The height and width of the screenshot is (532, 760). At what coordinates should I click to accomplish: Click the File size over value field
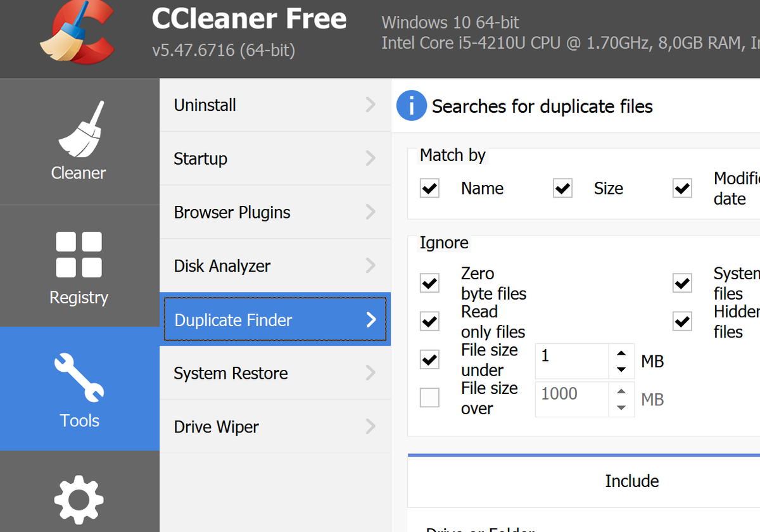coord(572,399)
